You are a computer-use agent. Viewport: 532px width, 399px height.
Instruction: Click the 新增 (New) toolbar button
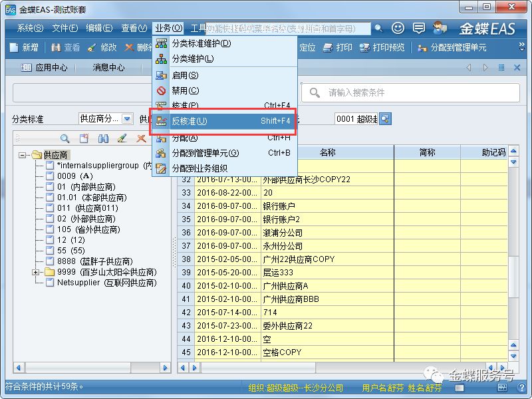[24, 47]
